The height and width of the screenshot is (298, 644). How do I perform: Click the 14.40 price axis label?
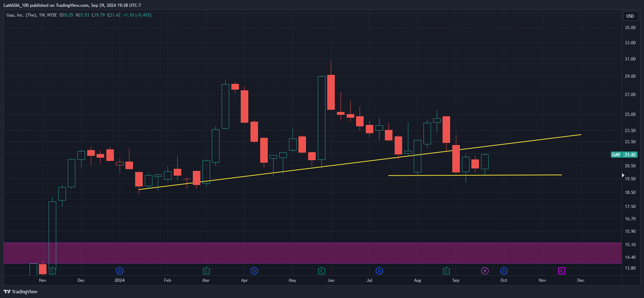click(630, 257)
